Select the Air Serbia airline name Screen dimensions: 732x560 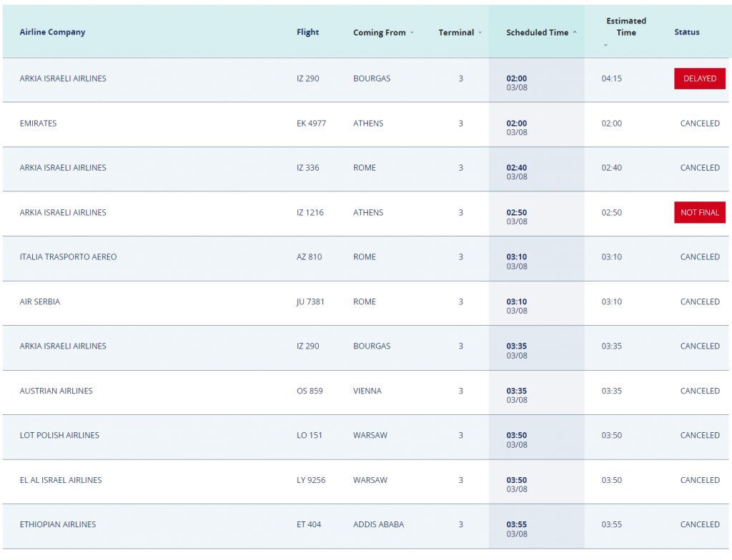point(40,301)
